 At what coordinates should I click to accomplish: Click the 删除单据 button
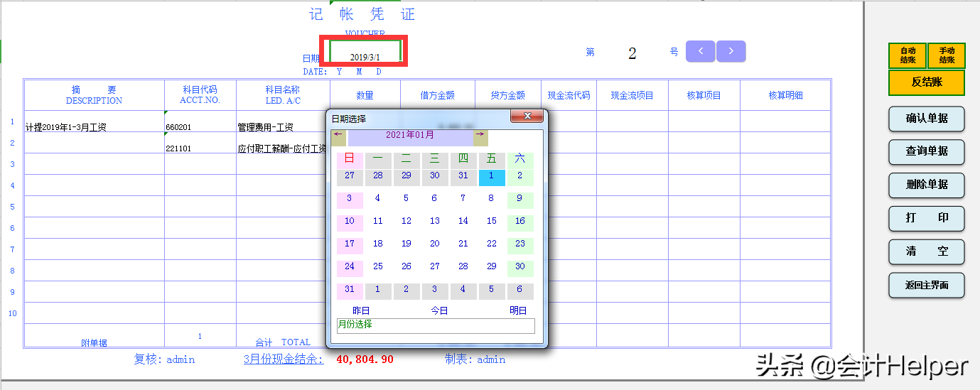(x=927, y=185)
